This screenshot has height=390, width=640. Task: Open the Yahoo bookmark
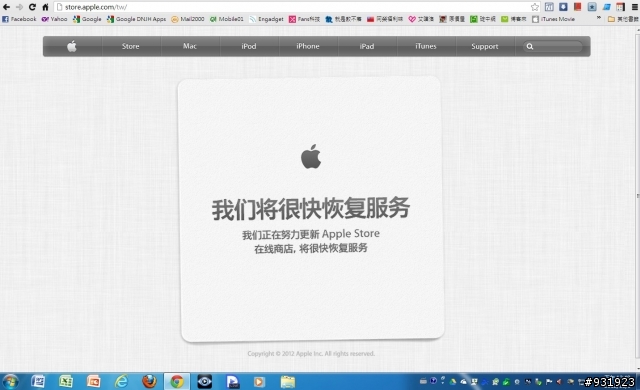[x=54, y=19]
